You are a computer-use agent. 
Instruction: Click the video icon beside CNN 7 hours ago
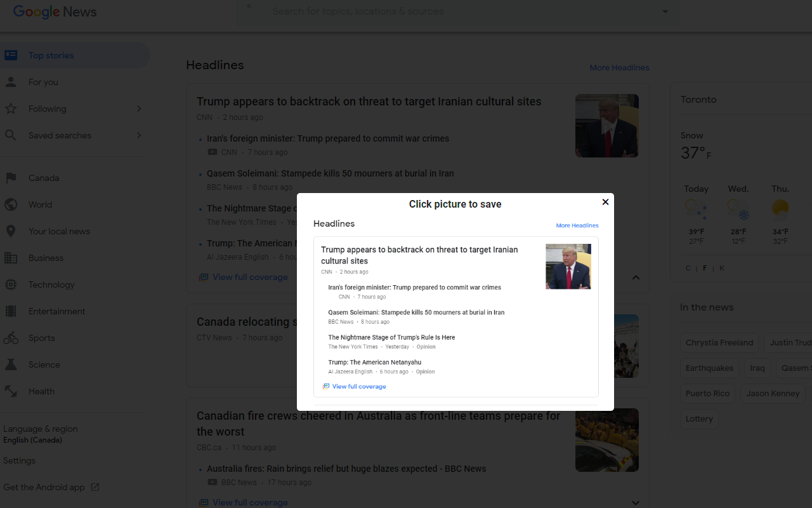point(213,152)
